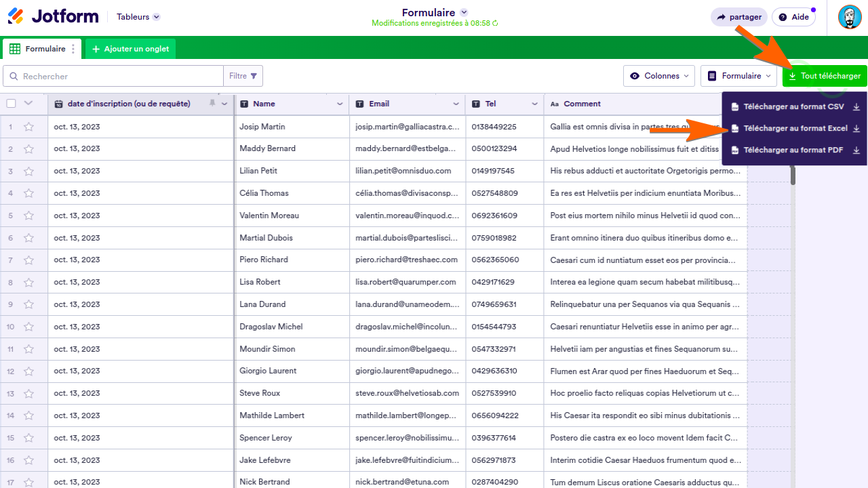Star the Jake Lefebvre row
The width and height of the screenshot is (868, 488).
point(28,460)
